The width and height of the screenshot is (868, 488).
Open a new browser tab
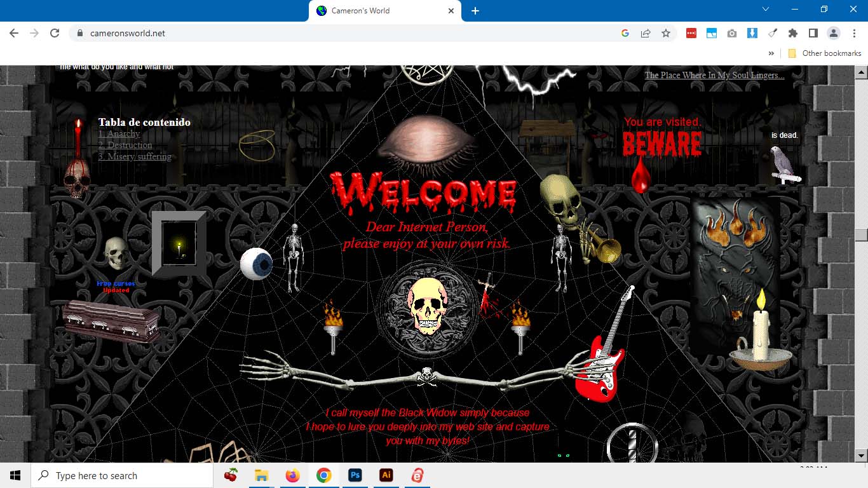(x=475, y=11)
